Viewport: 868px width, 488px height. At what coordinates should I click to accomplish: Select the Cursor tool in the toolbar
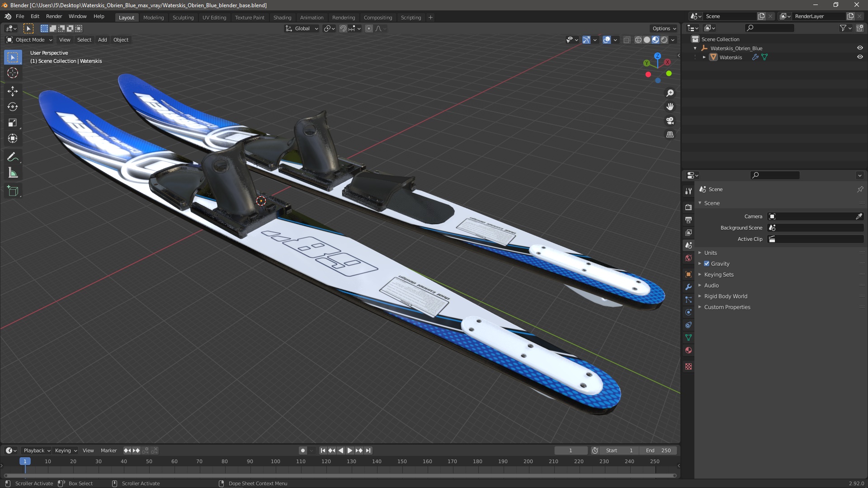click(x=13, y=73)
